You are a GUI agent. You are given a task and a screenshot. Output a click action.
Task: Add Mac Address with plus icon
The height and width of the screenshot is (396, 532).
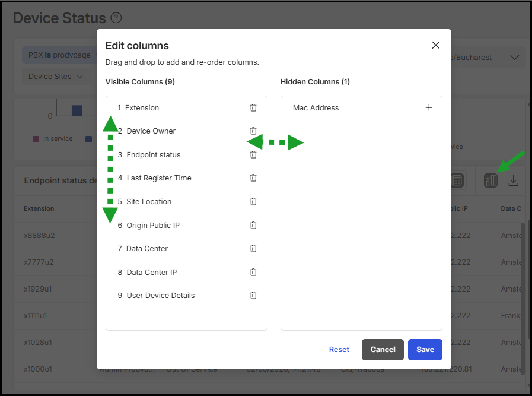pyautogui.click(x=429, y=108)
